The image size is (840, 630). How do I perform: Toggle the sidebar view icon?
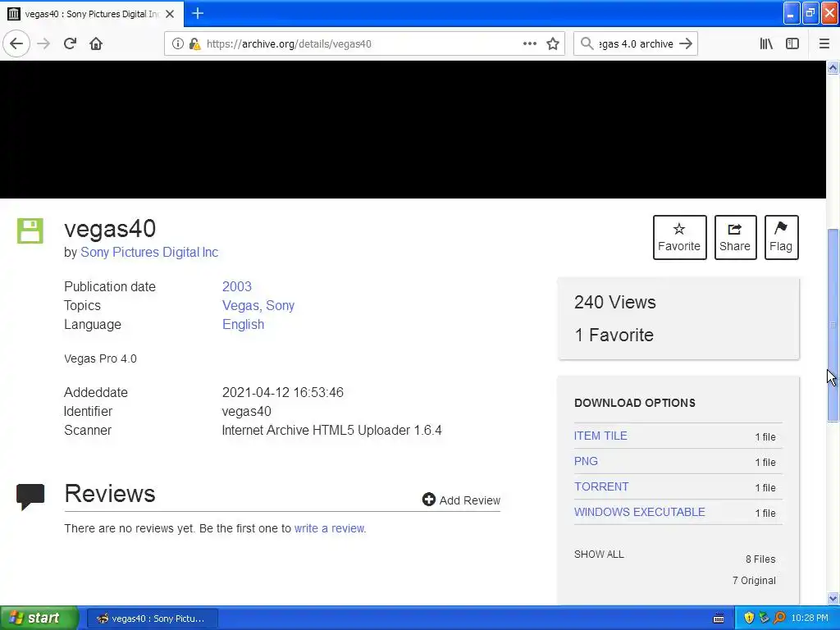tap(792, 44)
